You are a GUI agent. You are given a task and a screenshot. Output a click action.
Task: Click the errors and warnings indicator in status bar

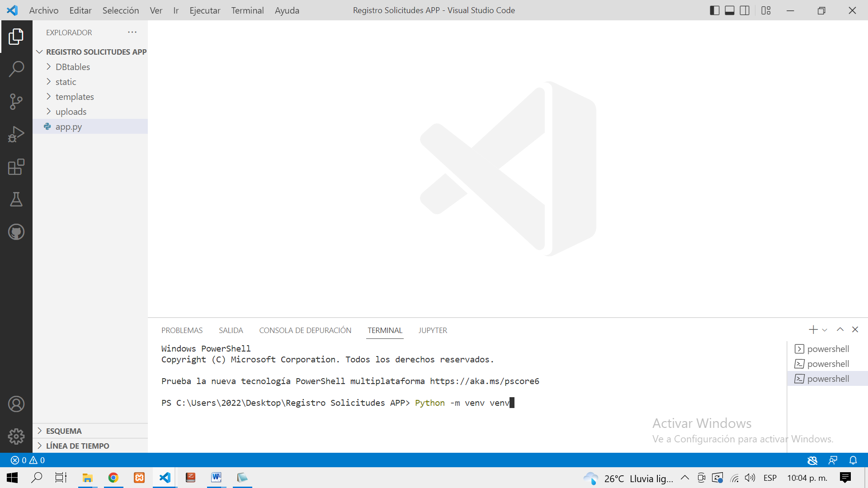(x=27, y=460)
